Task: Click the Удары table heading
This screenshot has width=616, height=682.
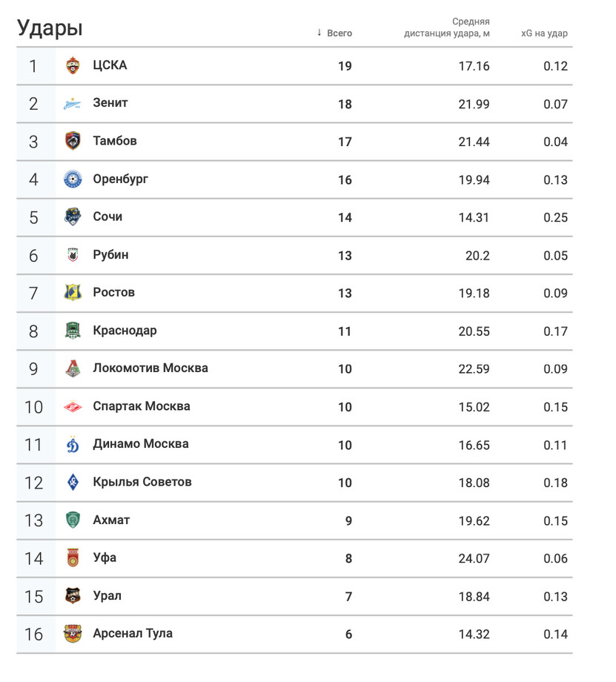Action: click(50, 28)
